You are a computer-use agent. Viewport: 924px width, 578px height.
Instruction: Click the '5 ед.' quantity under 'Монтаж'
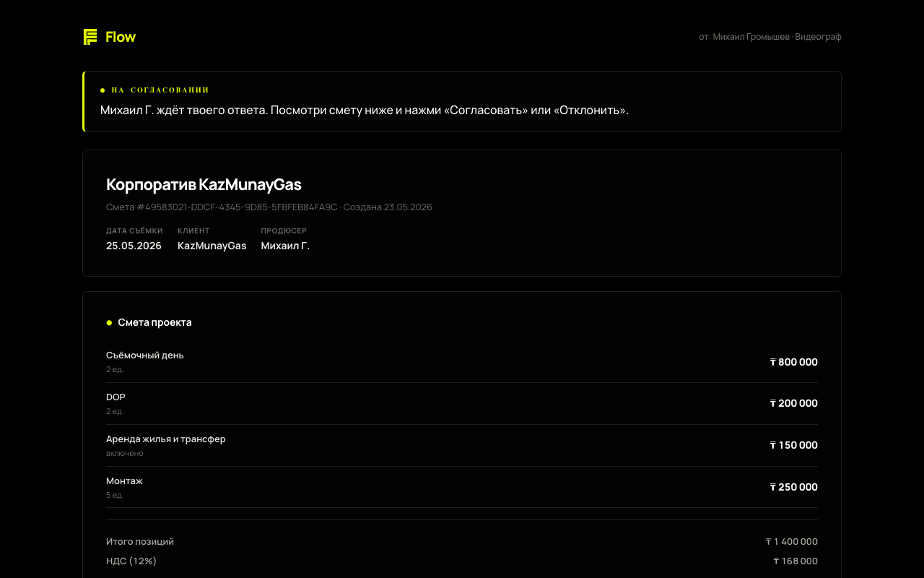click(115, 495)
